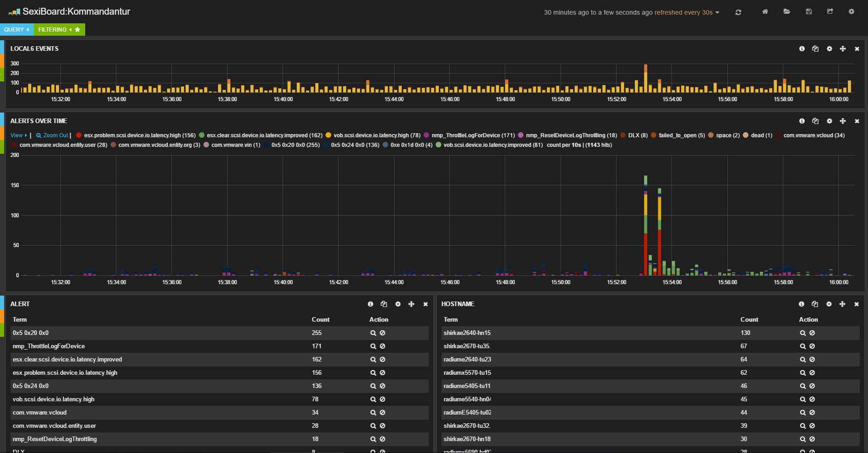
Task: Open dashboard settings gear in top bar
Action: [x=852, y=12]
